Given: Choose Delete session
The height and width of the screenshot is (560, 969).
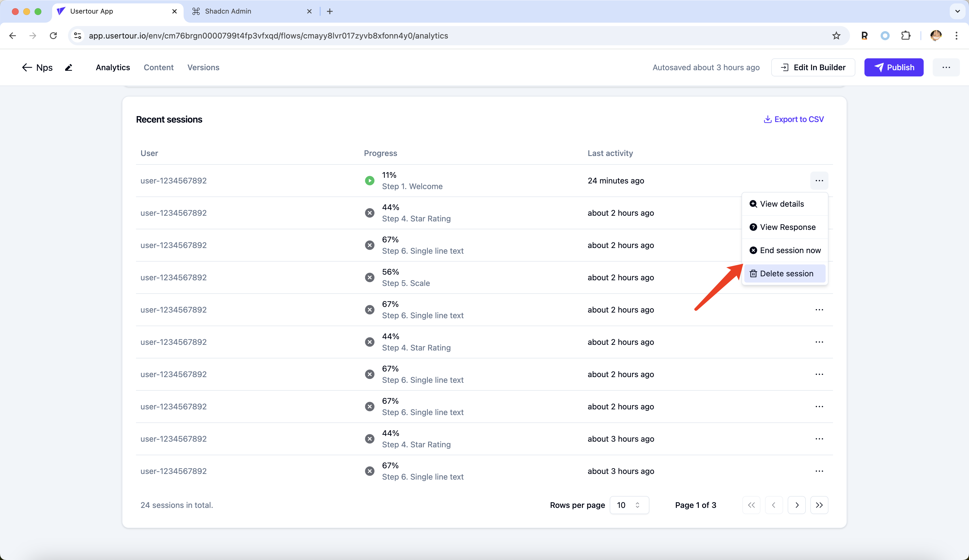Looking at the screenshot, I should (785, 274).
